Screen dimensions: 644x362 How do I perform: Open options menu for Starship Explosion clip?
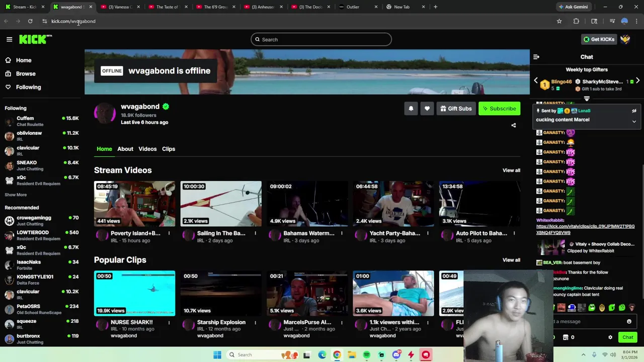[255, 323]
